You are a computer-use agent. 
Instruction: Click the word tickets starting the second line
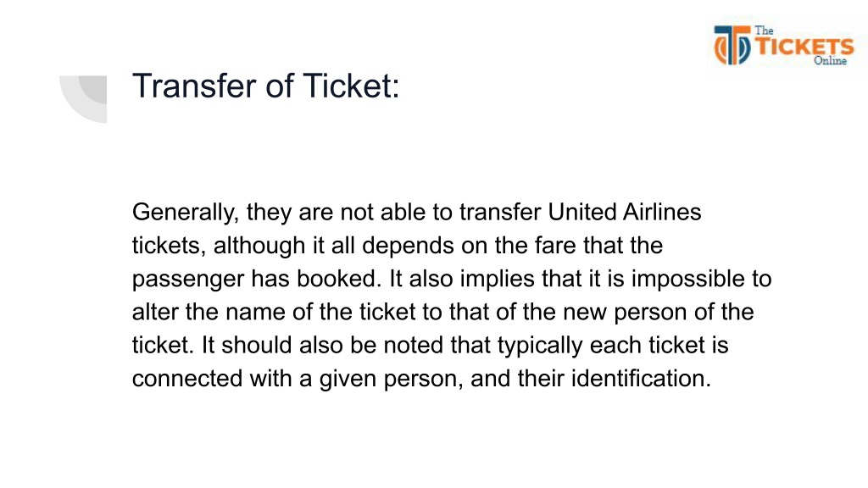click(x=169, y=246)
